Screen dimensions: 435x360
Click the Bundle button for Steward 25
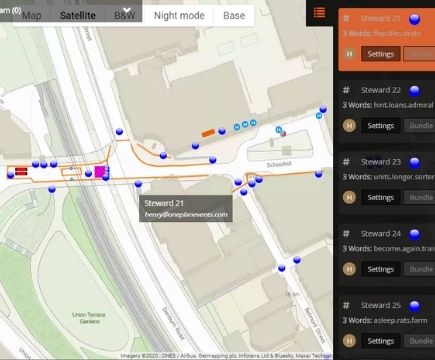pyautogui.click(x=420, y=341)
